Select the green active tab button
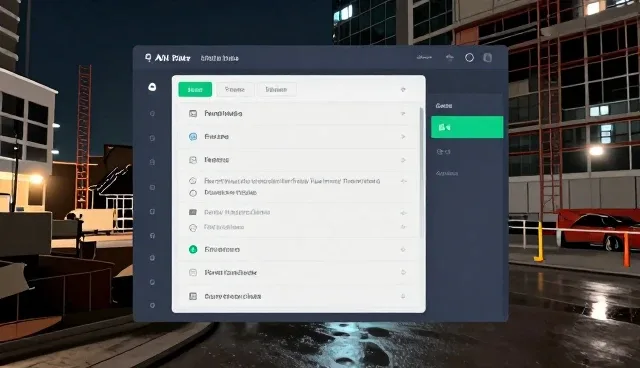The height and width of the screenshot is (368, 640). click(x=195, y=89)
